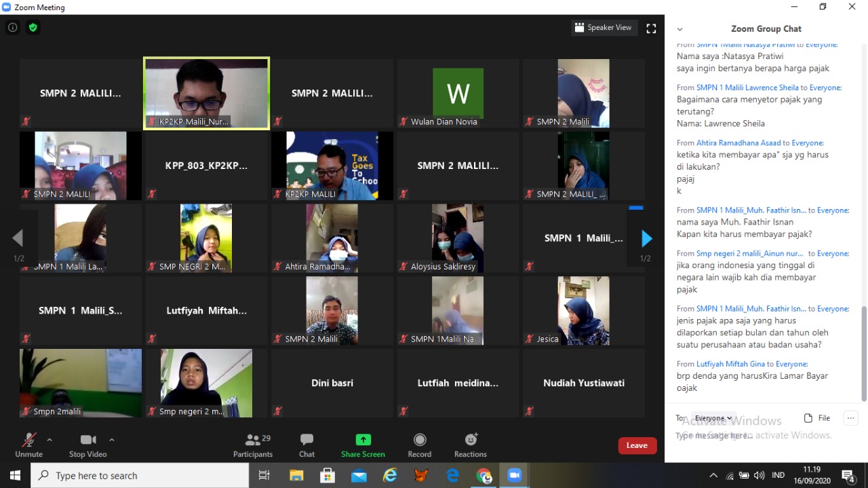Click the Share Screen button
868x488 pixels.
[x=363, y=445]
